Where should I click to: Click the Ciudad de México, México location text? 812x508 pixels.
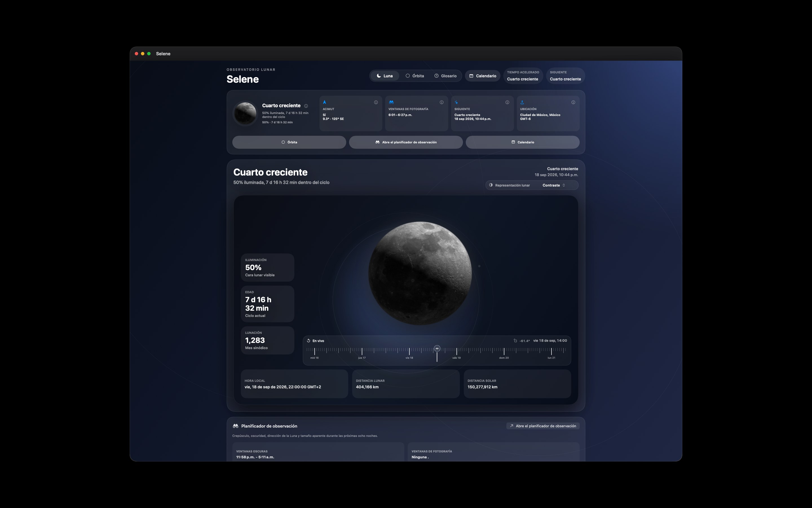[x=540, y=115]
